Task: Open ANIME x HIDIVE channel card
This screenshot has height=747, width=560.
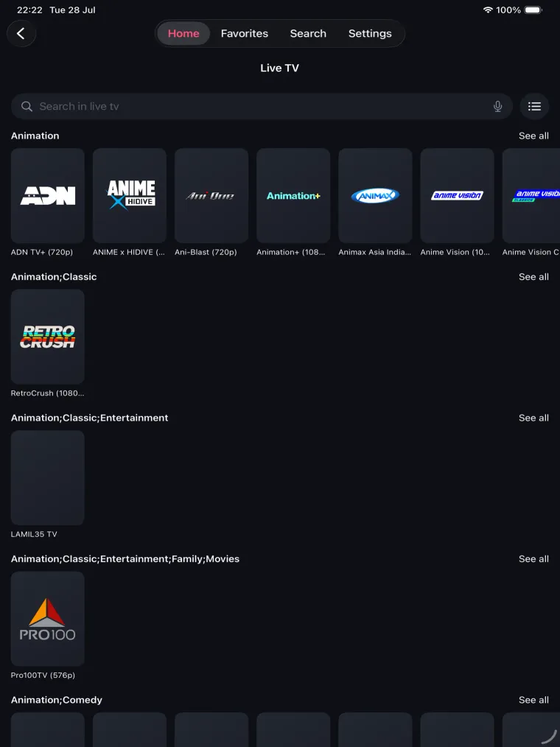Action: [x=130, y=196]
